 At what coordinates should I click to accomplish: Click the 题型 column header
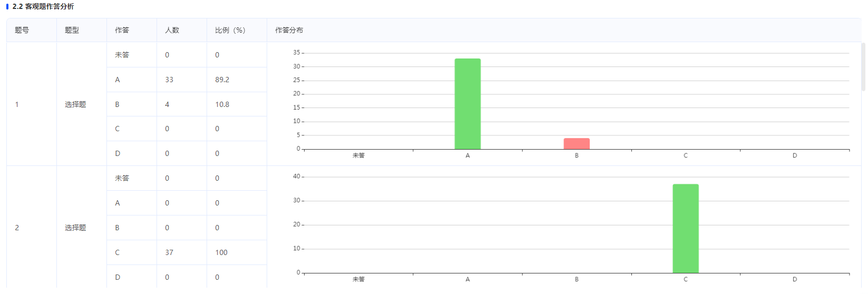pyautogui.click(x=72, y=30)
